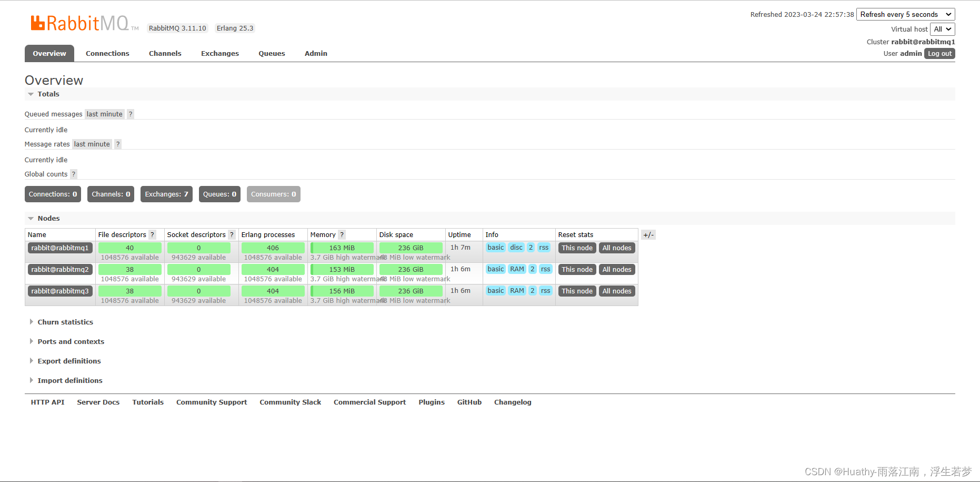Open help for Message rates

point(118,144)
